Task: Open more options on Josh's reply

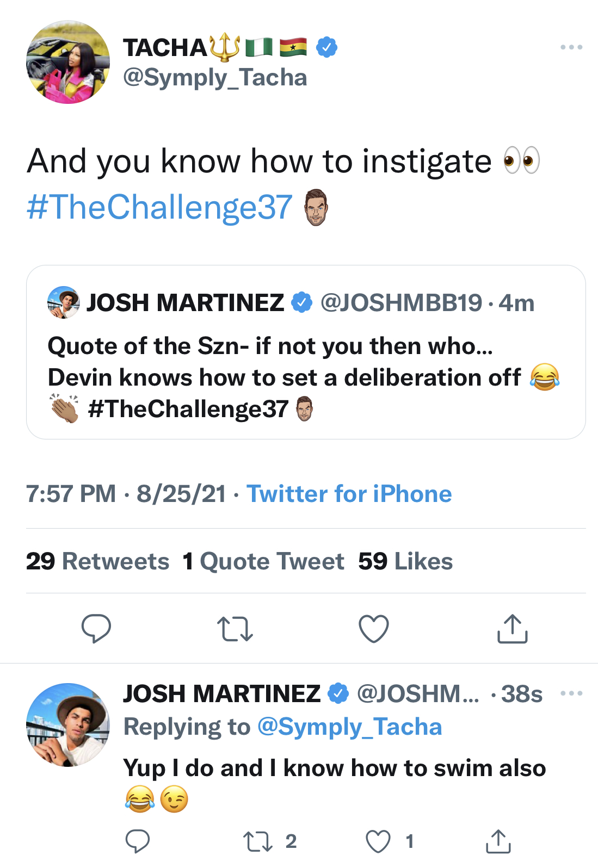Action: click(x=571, y=693)
